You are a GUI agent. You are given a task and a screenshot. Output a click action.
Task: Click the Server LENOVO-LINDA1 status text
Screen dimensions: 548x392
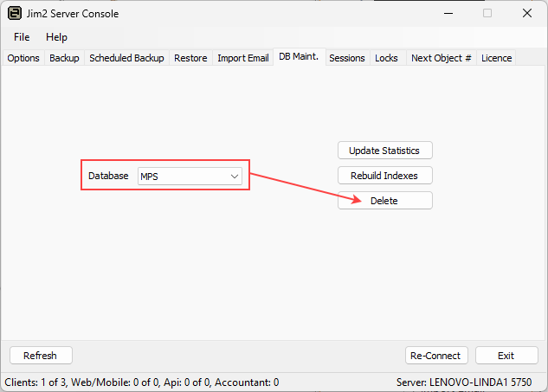[464, 382]
